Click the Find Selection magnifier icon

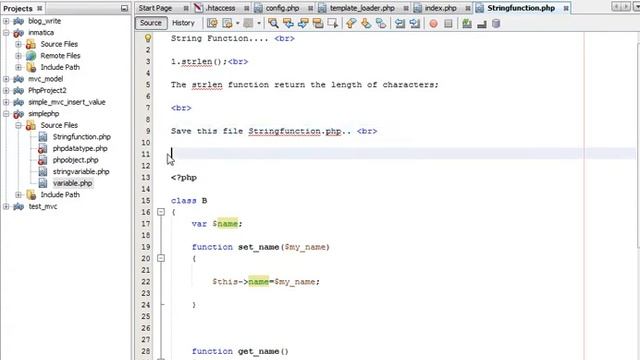point(273,23)
